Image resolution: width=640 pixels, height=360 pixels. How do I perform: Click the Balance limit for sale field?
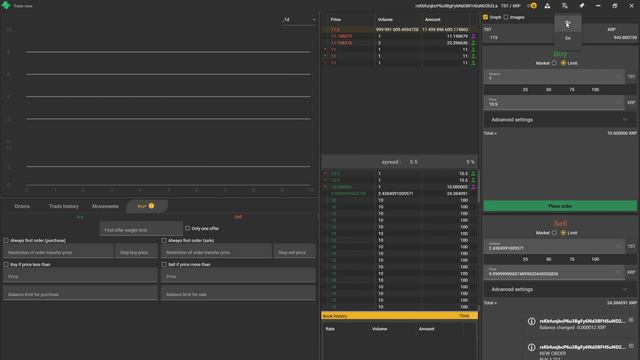pyautogui.click(x=238, y=293)
